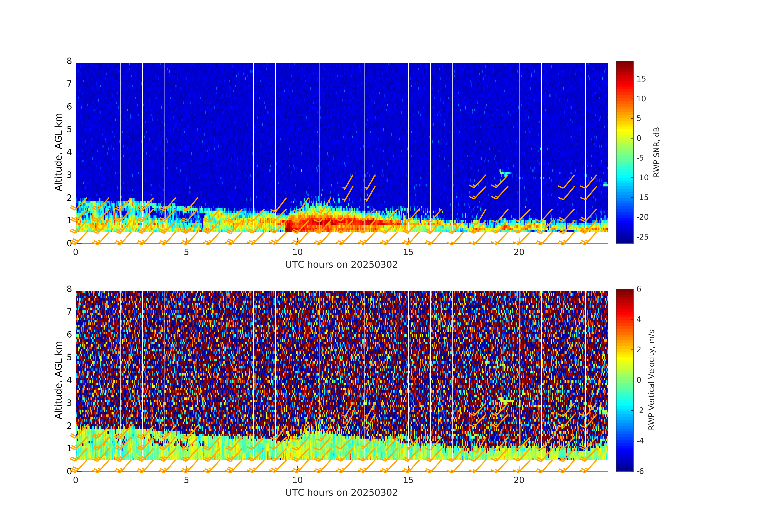Click the RWP SNR colorbar label

(x=656, y=152)
